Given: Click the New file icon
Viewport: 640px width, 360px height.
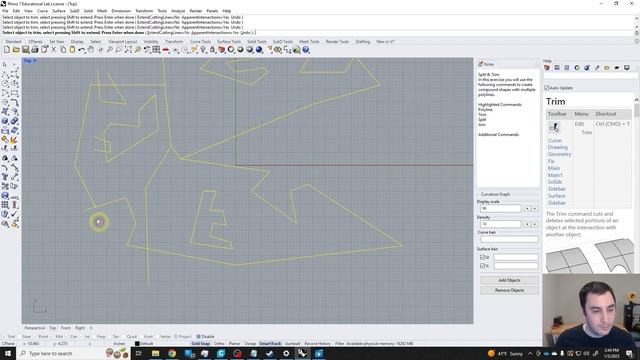Looking at the screenshot, I should tap(7, 50).
